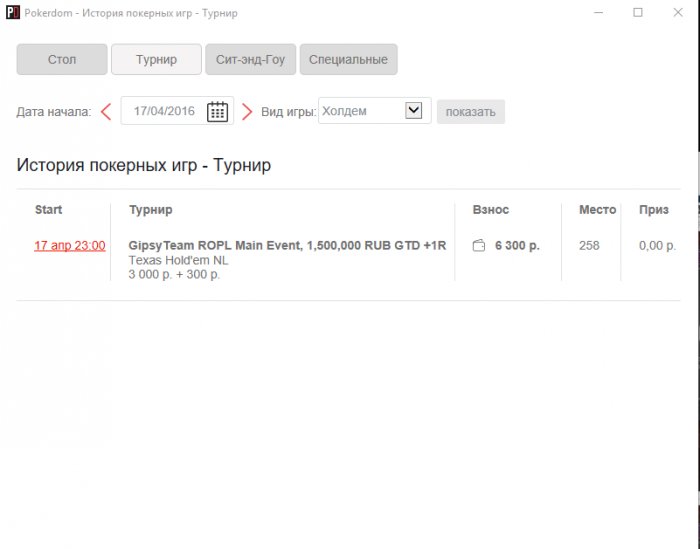This screenshot has height=549, width=700.
Task: Click the place value 258
Action: (x=589, y=245)
